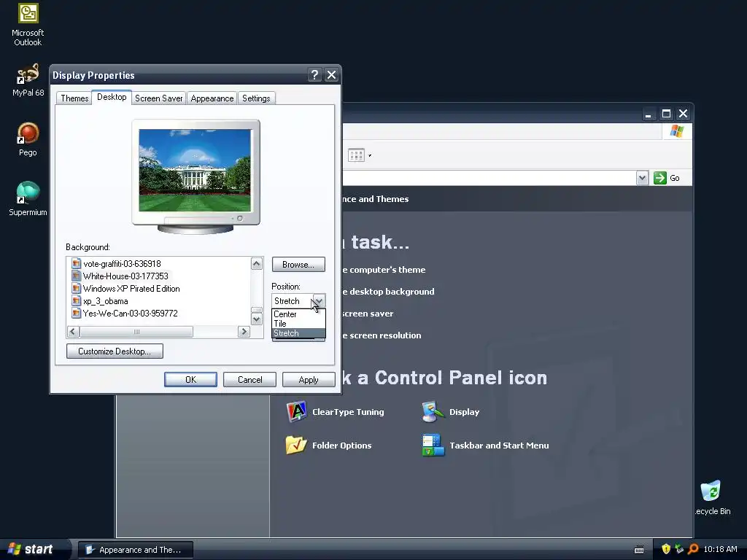747x560 pixels.
Task: Click the desktop background task link
Action: 388,292
